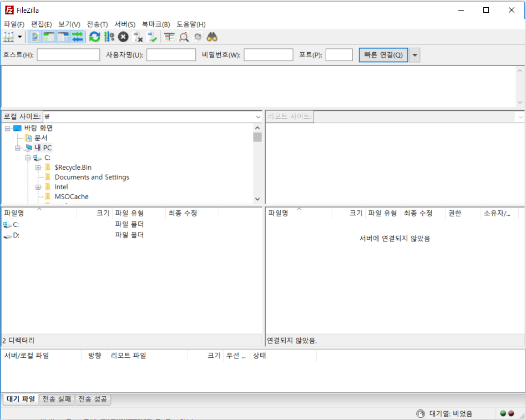This screenshot has height=420, width=526.
Task: Open the 서버(S) menu
Action: tap(125, 24)
